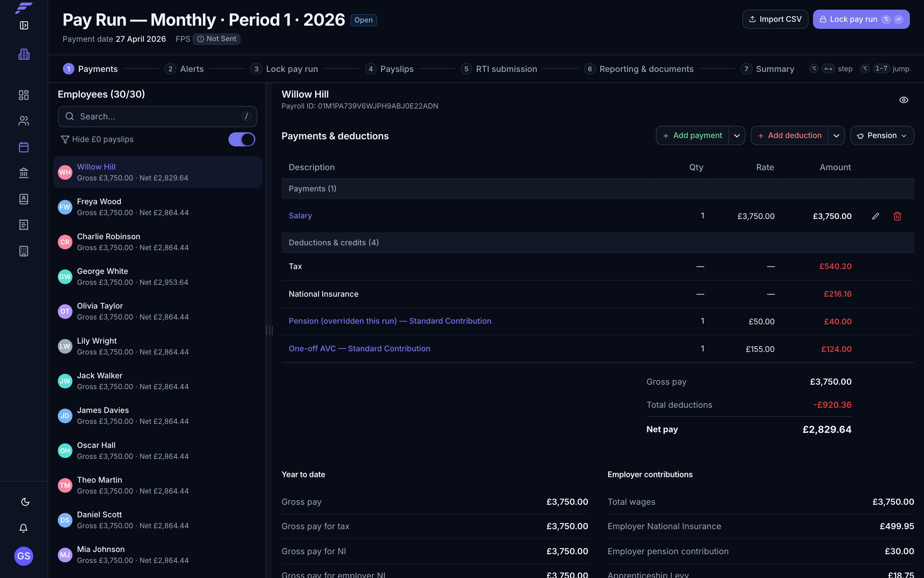Click the panel resize handle divider

[269, 330]
